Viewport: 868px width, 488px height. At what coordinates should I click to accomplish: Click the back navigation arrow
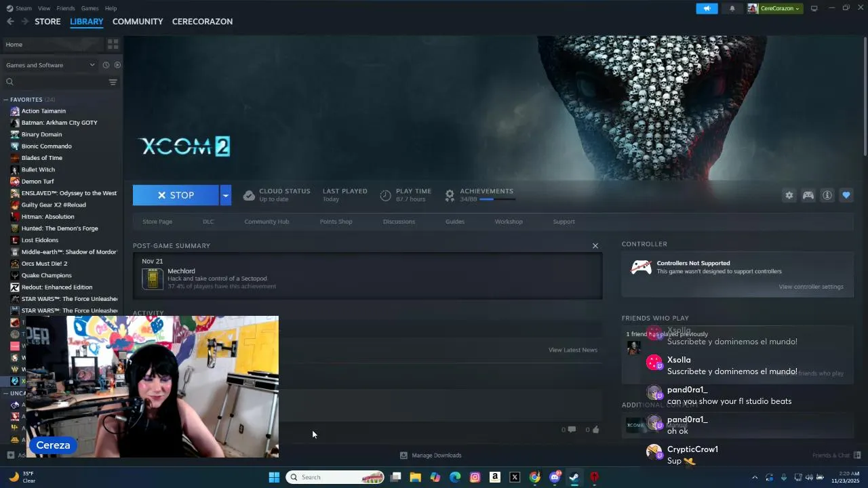10,22
